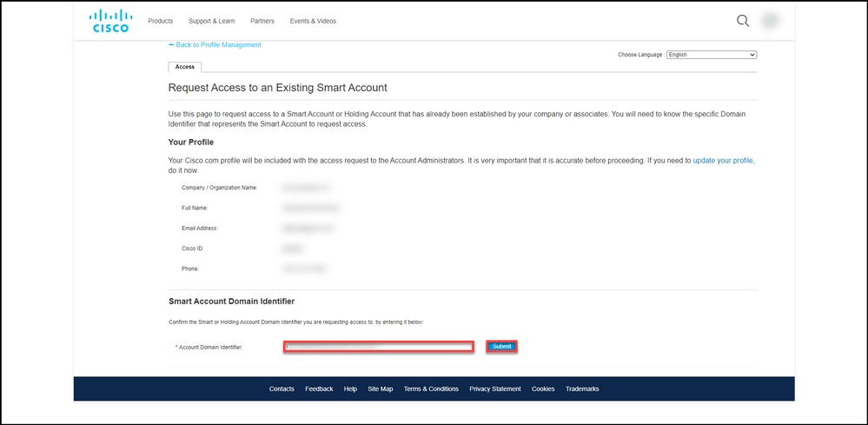Image resolution: width=868 pixels, height=425 pixels.
Task: Open the search magnifier icon
Action: [742, 21]
